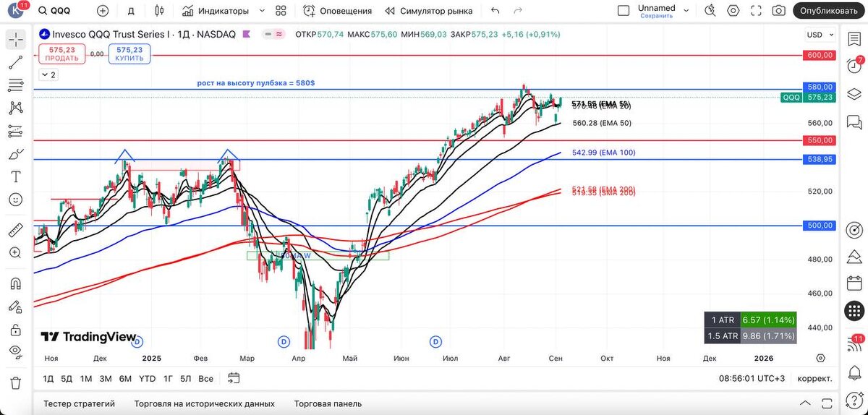This screenshot has height=415, width=868.
Task: Undo the last chart action
Action: 495,11
